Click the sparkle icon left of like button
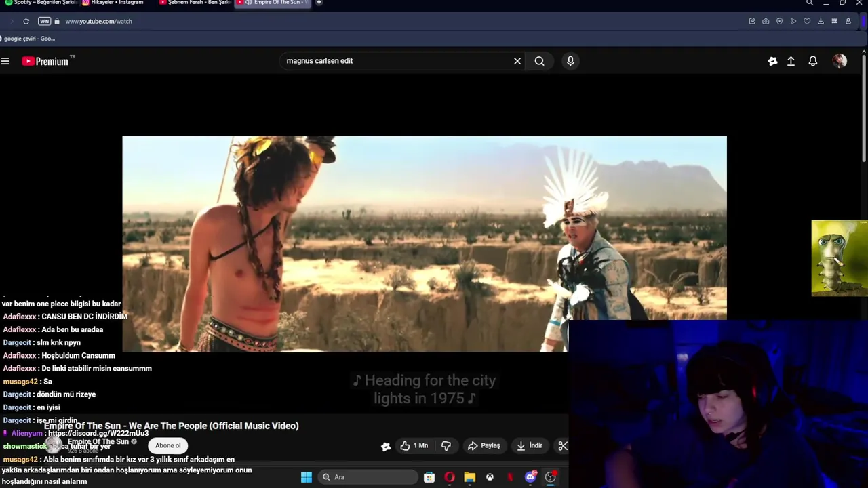This screenshot has width=868, height=488. (386, 446)
